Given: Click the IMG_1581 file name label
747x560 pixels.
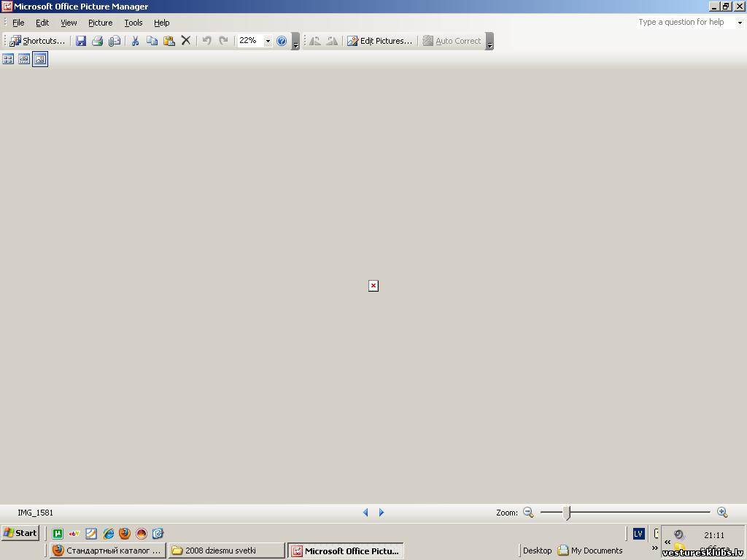Looking at the screenshot, I should tap(35, 513).
